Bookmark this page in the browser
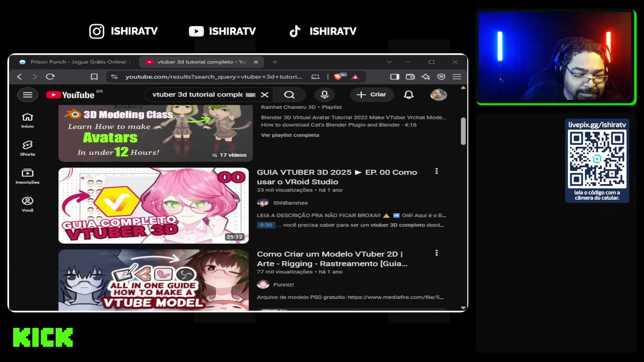Image resolution: width=644 pixels, height=362 pixels. [94, 76]
